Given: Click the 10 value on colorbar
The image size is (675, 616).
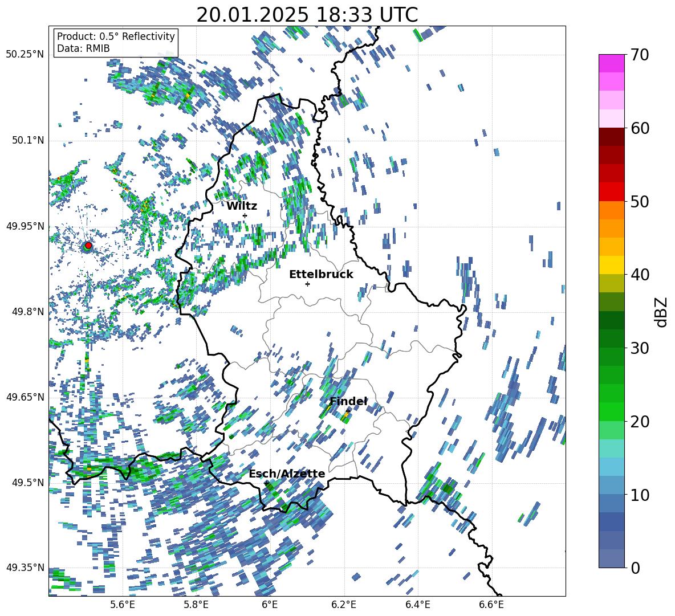Looking at the screenshot, I should click(x=640, y=495).
